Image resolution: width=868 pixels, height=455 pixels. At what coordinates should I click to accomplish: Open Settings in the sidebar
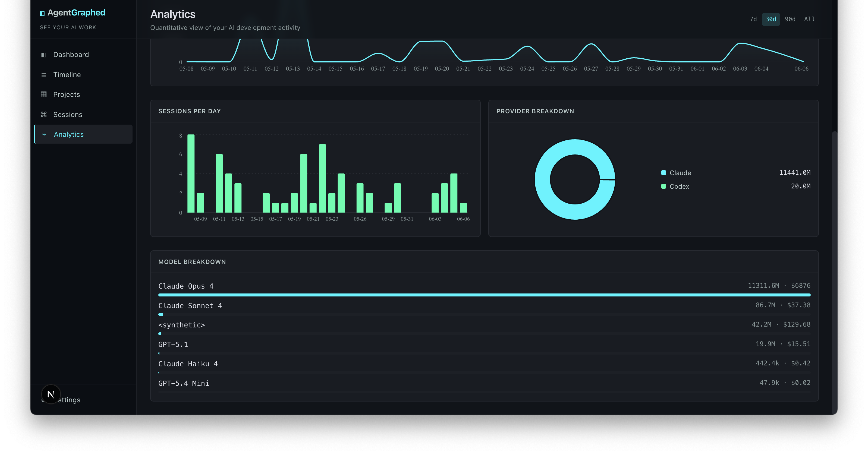83,400
